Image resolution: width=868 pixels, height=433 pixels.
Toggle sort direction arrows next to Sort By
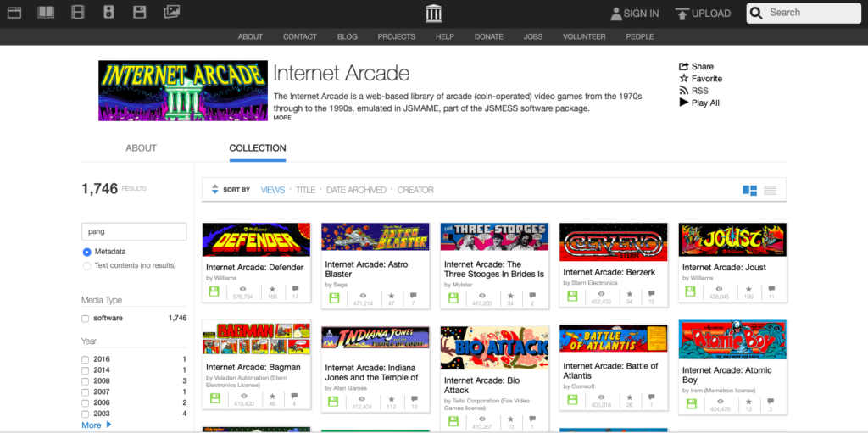pyautogui.click(x=214, y=189)
